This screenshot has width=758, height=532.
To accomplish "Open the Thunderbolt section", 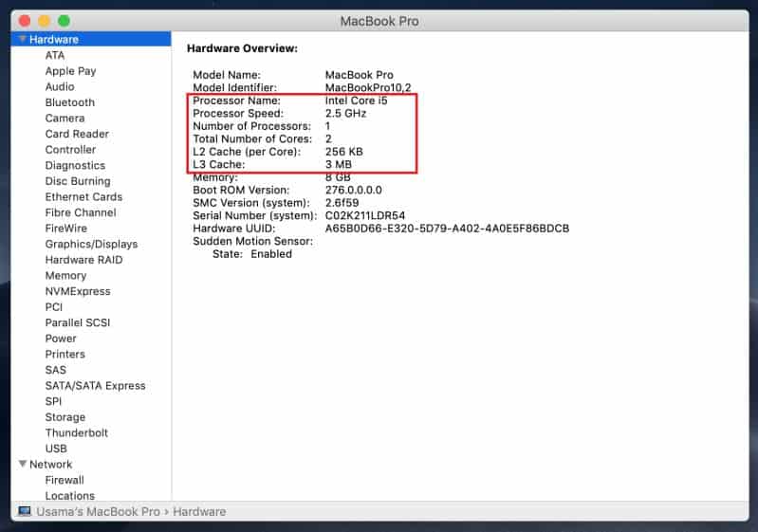I will 77,432.
